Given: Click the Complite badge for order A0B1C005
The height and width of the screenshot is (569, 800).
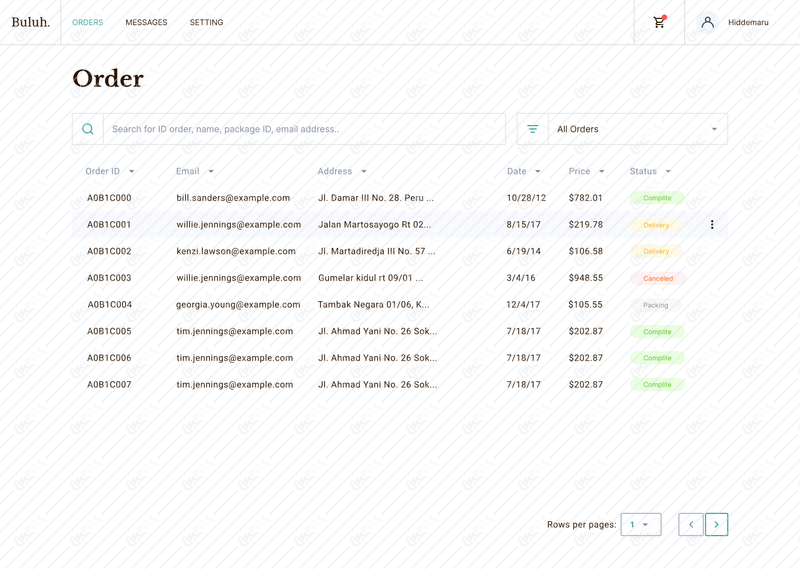Looking at the screenshot, I should (657, 332).
